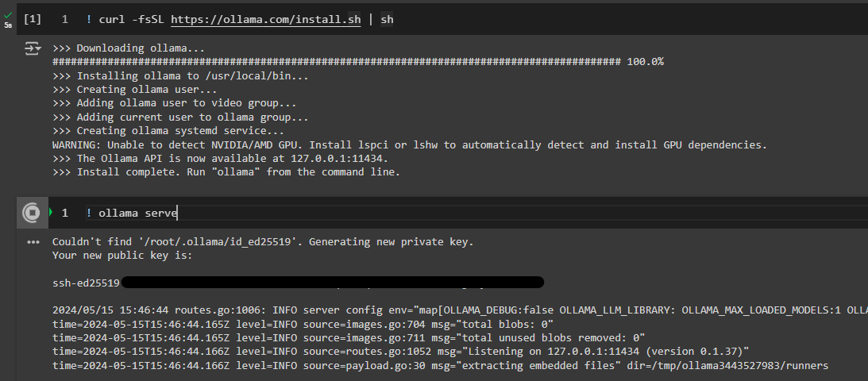Click the [1] execution count indicator
The image size is (868, 381).
32,19
